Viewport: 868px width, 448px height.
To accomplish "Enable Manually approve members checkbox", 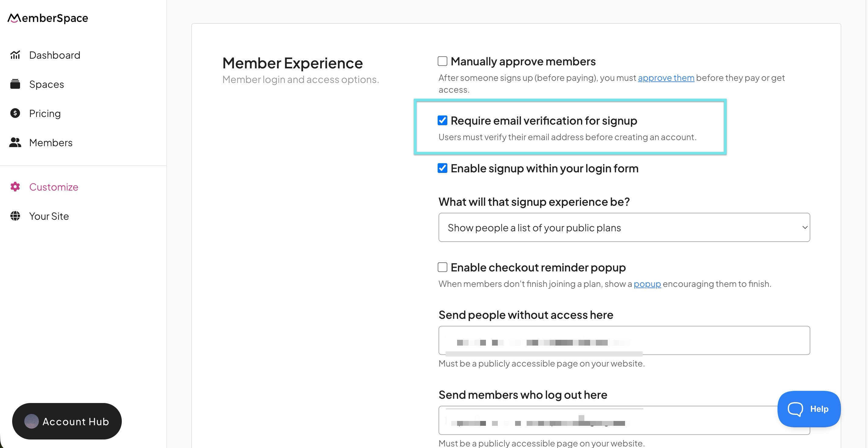I will [x=443, y=61].
